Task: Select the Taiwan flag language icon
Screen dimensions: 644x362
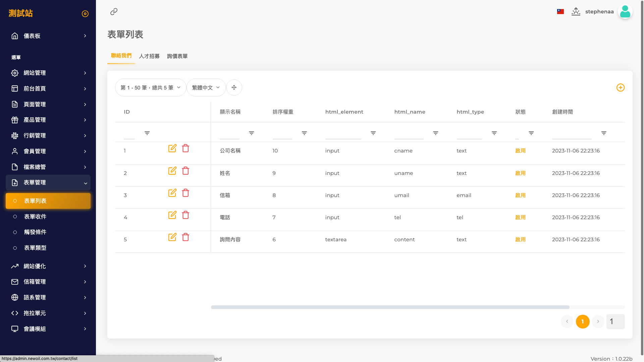Action: pos(560,11)
